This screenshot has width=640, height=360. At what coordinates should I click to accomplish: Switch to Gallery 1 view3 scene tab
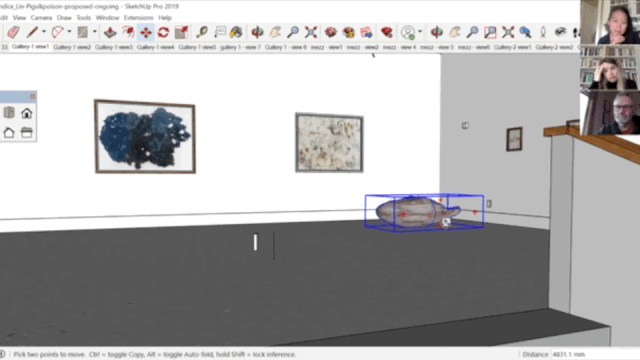[x=114, y=47]
